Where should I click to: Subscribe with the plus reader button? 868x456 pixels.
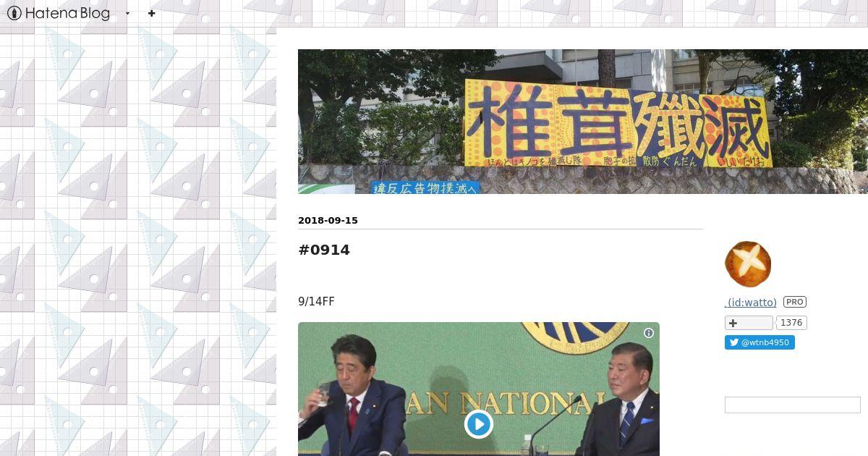tap(749, 323)
